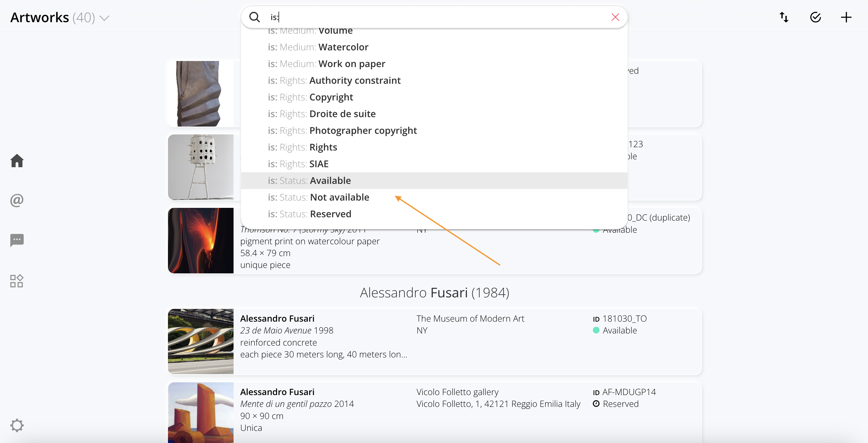Pick the Status: Reserved suggestion
Image resolution: width=868 pixels, height=443 pixels.
point(434,214)
